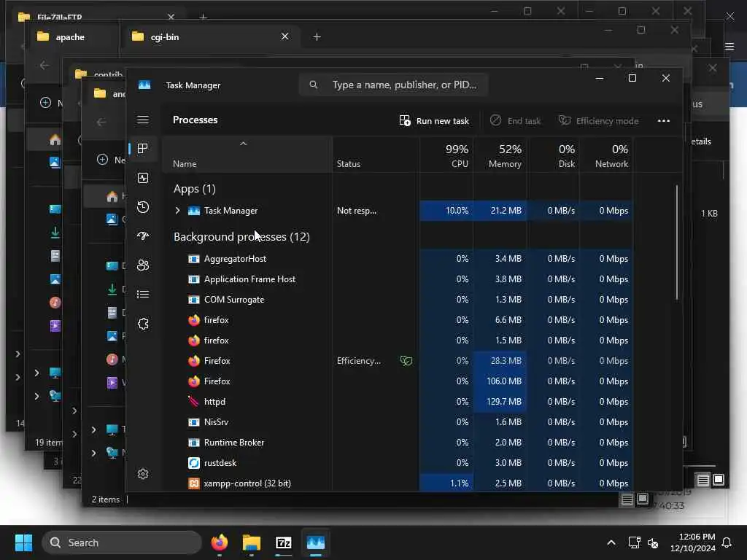Switch to the apache tab in File Explorer
Screen dimensions: 747x560
tap(70, 36)
